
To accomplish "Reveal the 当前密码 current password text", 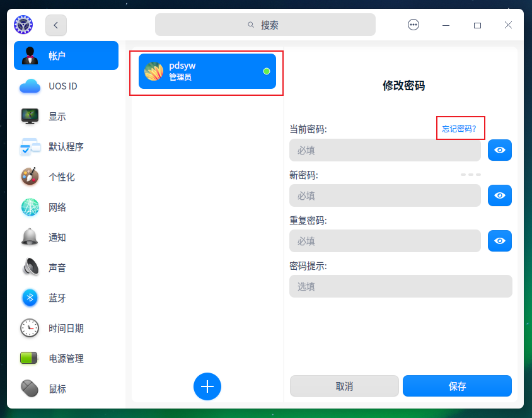I will point(499,150).
